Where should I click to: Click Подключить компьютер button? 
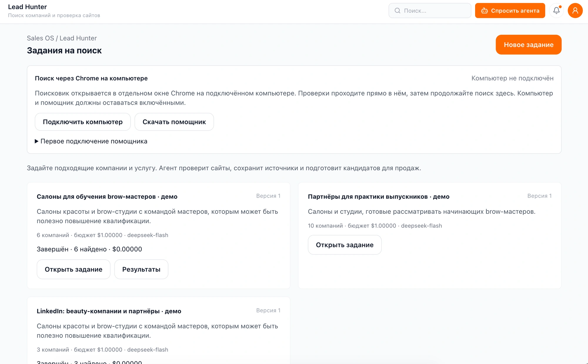tap(83, 122)
